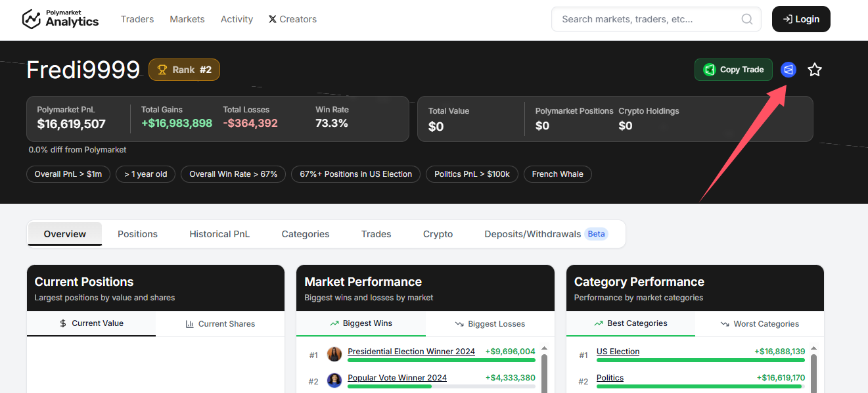Open the Historical PnL tab
Viewport: 868px width, 393px height.
click(x=219, y=234)
